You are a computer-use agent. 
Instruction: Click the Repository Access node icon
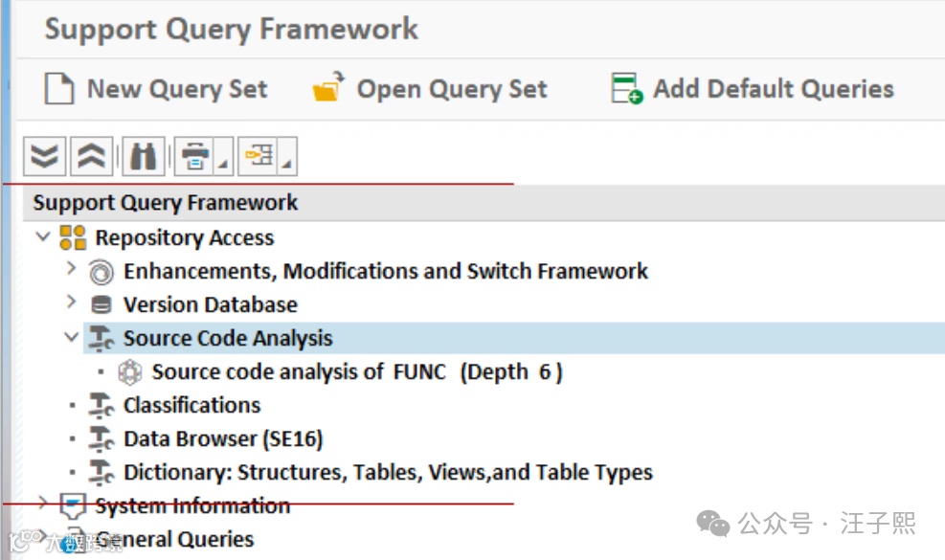coord(73,237)
